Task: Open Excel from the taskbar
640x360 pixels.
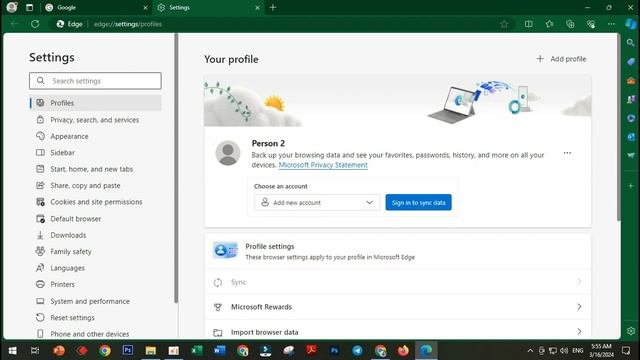Action: (197, 351)
